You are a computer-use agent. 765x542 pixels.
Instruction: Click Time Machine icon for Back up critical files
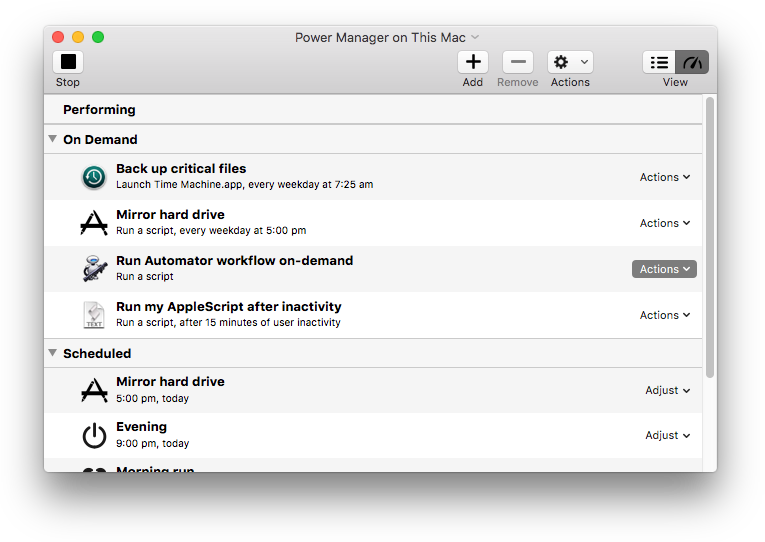click(94, 177)
